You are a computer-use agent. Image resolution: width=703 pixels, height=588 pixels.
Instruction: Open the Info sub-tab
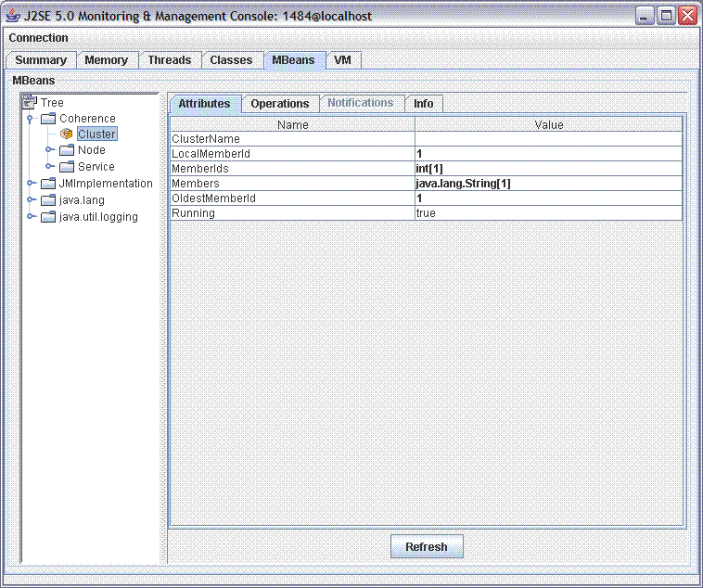tap(423, 104)
